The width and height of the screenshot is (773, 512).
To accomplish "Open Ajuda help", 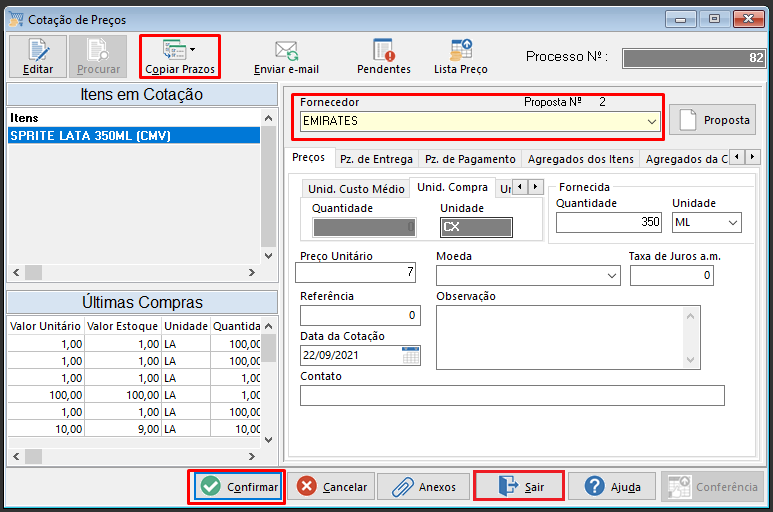I will pos(612,487).
